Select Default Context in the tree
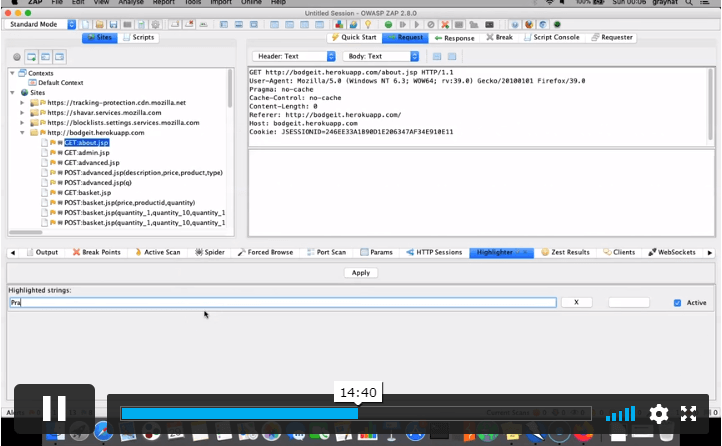 click(60, 83)
